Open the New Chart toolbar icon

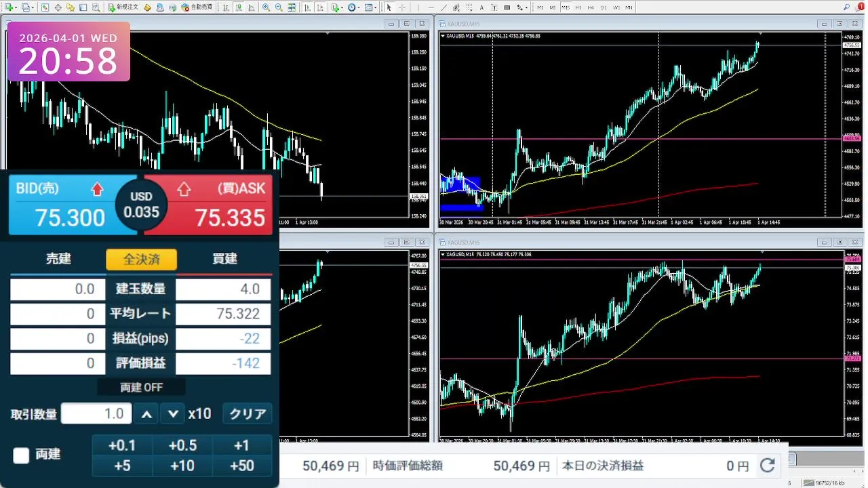8,7
